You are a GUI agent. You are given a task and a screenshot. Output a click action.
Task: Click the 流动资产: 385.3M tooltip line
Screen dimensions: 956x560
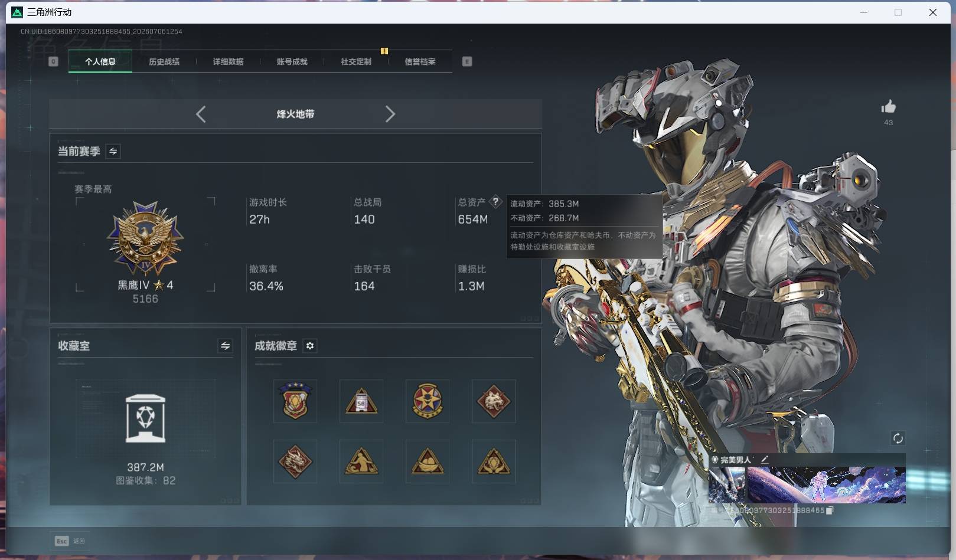tap(544, 204)
